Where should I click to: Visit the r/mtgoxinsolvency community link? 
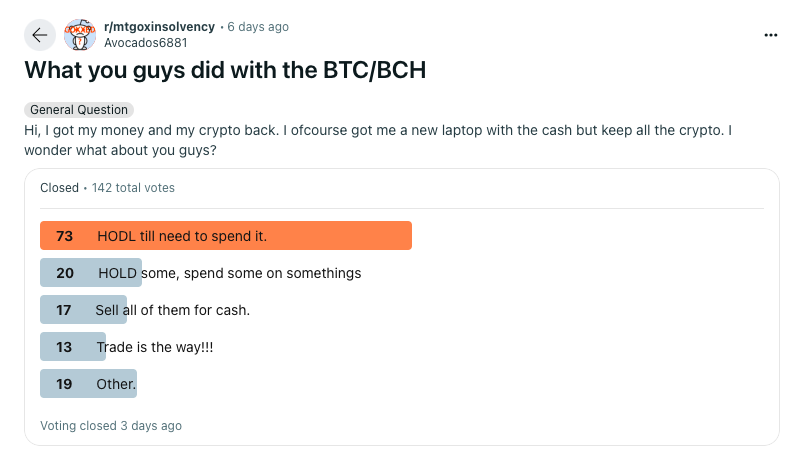point(159,27)
